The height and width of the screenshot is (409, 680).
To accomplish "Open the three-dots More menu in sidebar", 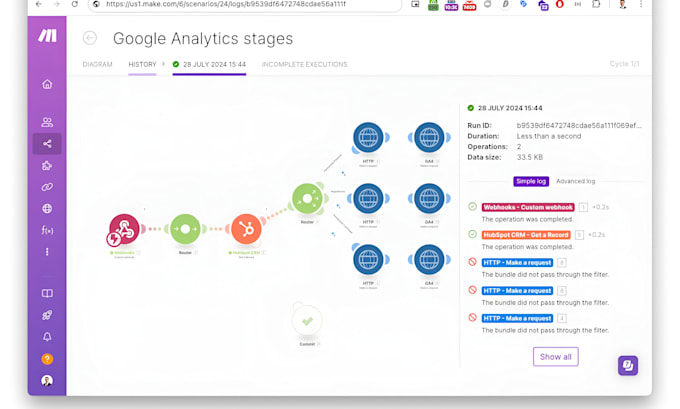I will pos(47,252).
